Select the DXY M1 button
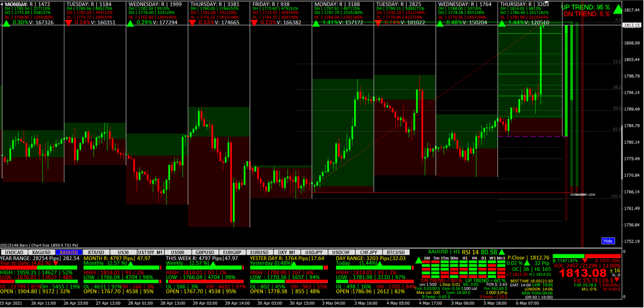The height and width of the screenshot is (308, 644). (287, 252)
